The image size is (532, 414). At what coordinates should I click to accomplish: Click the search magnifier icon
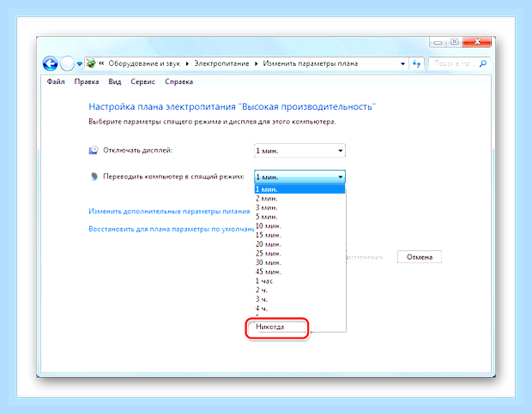coord(483,63)
